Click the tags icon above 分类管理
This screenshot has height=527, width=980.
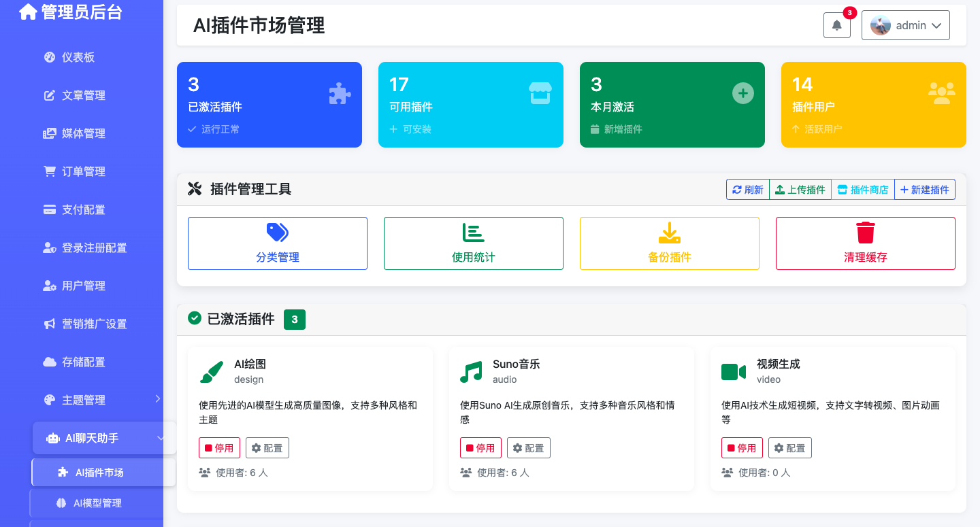pos(278,233)
